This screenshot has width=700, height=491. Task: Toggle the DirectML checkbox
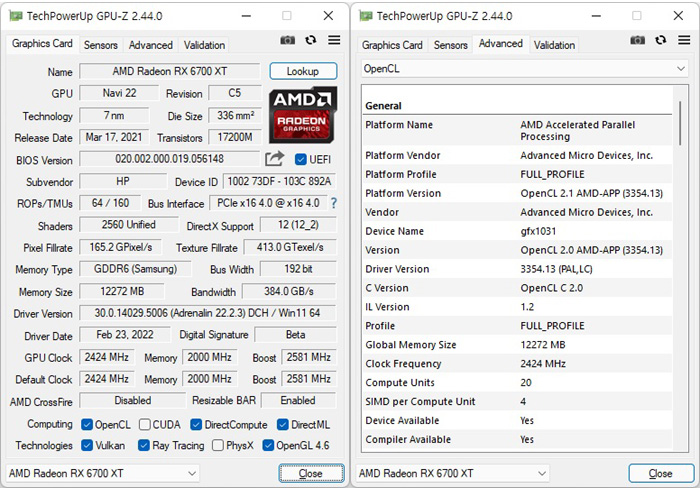click(283, 424)
